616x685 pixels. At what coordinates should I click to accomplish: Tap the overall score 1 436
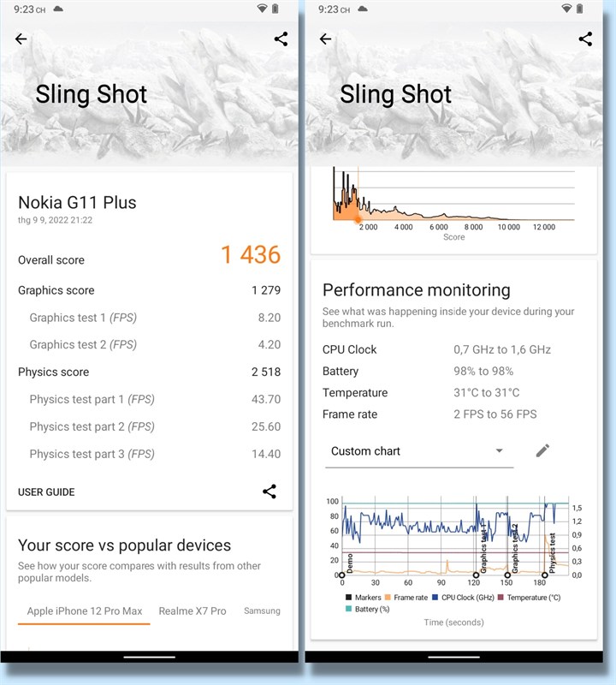pyautogui.click(x=250, y=255)
